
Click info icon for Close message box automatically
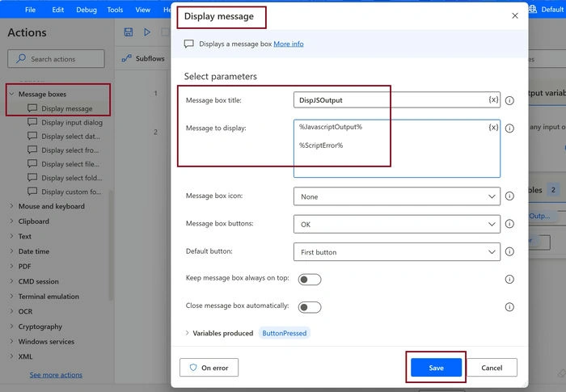click(x=509, y=307)
